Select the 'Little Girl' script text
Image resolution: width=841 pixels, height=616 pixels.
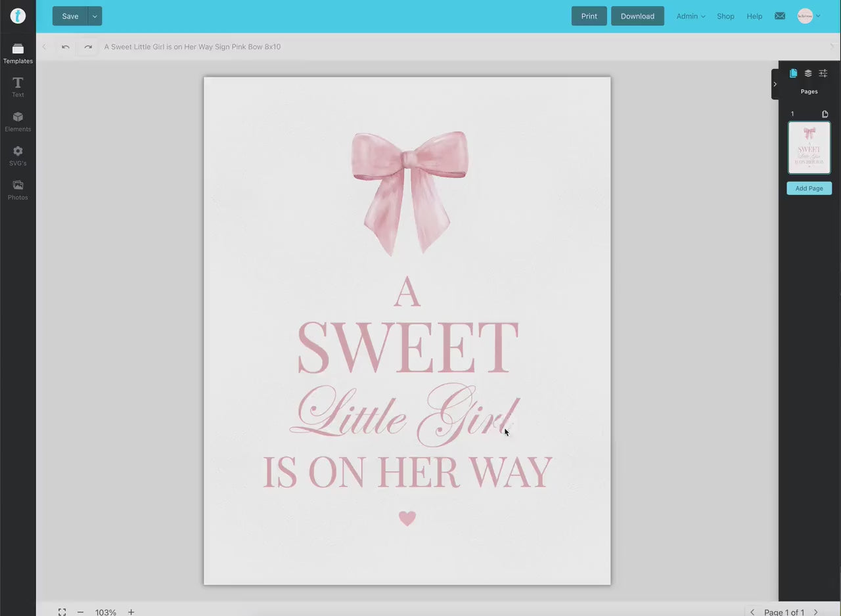pos(405,414)
